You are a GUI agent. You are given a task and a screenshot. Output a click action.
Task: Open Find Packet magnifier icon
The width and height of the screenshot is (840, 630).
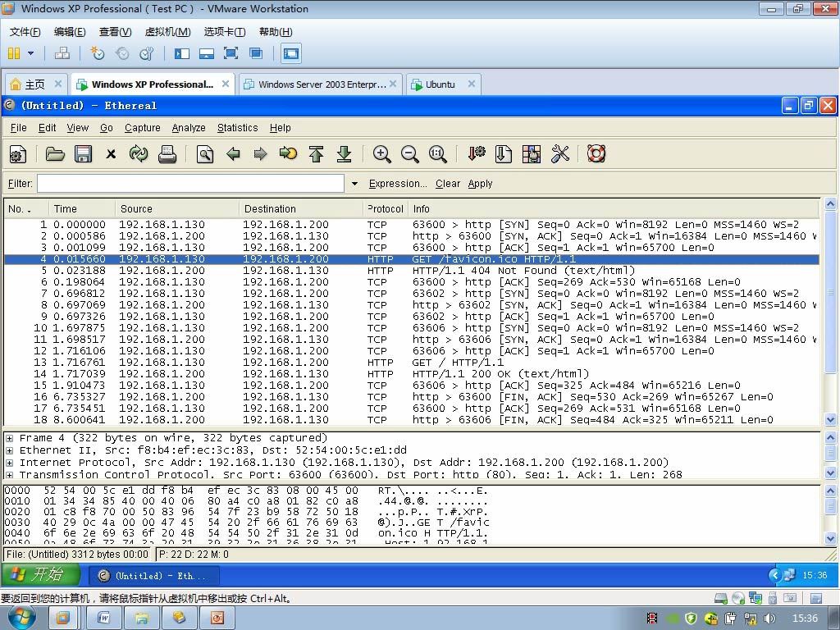(x=204, y=155)
